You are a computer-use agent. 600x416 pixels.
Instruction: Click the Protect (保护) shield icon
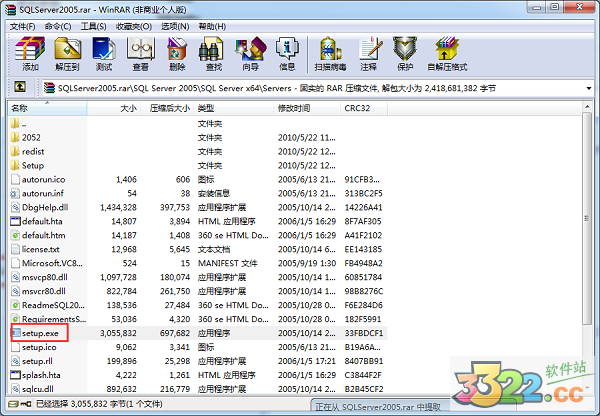click(405, 49)
